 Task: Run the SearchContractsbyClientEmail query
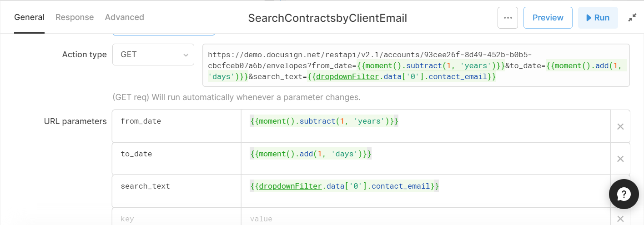pos(598,18)
